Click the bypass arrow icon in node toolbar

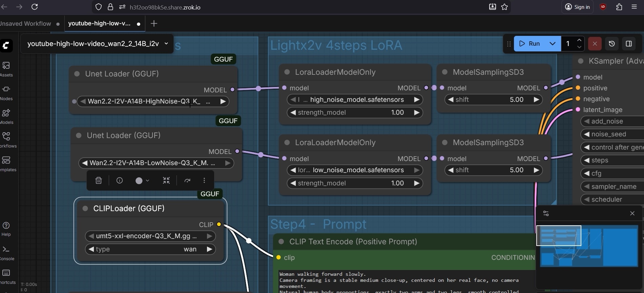187,181
